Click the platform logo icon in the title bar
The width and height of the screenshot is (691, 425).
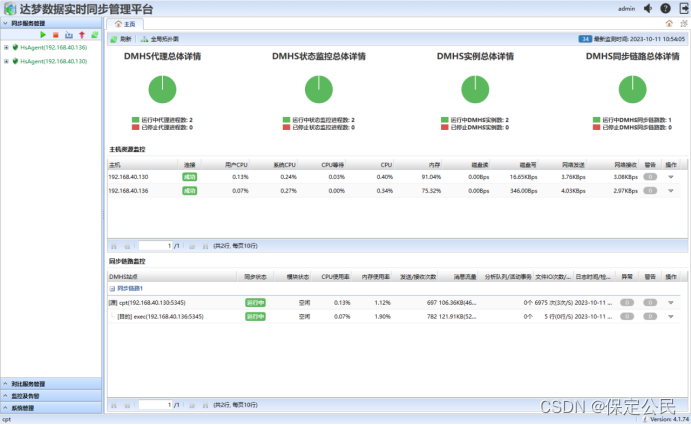pyautogui.click(x=10, y=8)
